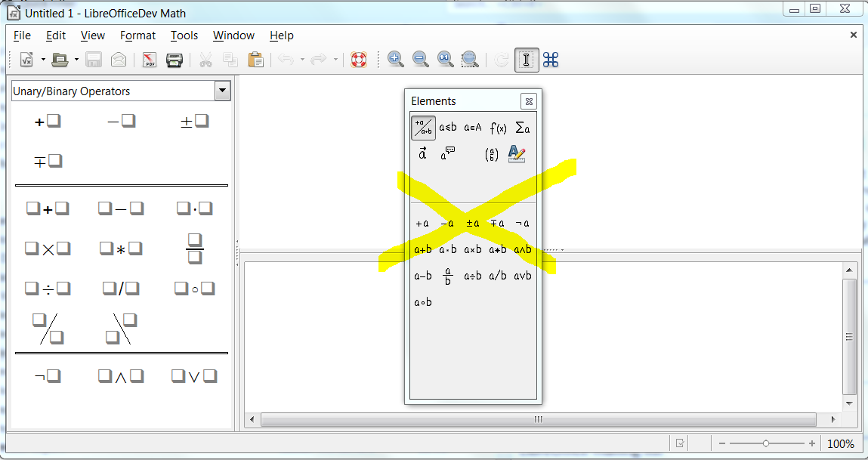
Task: Insert division fraction template from sidebar
Action: [x=195, y=249]
